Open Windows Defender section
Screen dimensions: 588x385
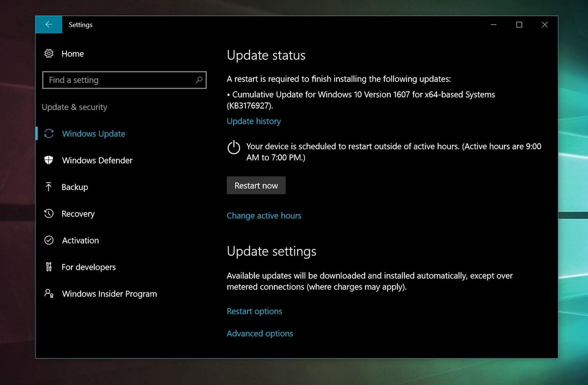click(97, 160)
